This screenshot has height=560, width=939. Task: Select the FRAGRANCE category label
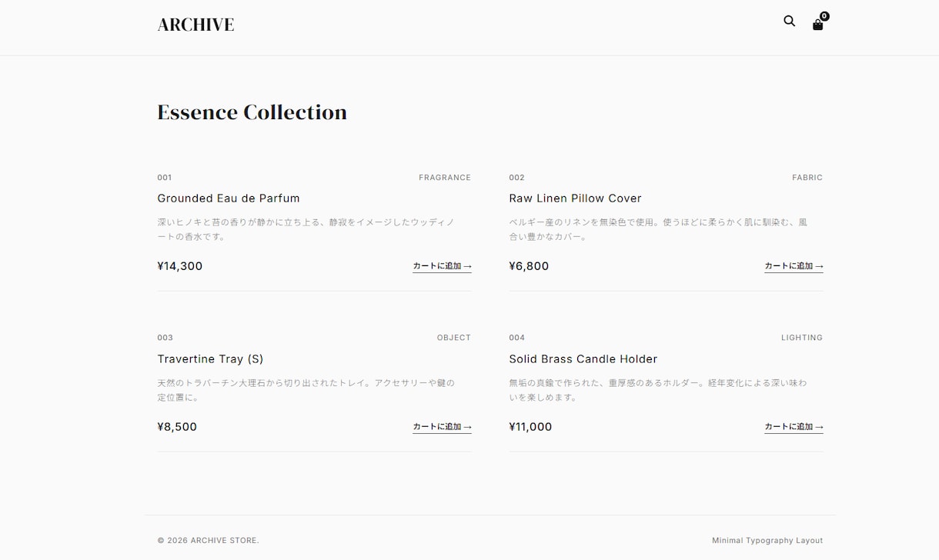445,178
